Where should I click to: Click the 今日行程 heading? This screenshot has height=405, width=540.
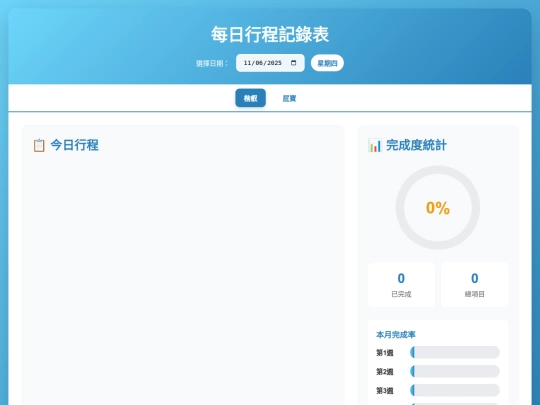click(x=74, y=145)
